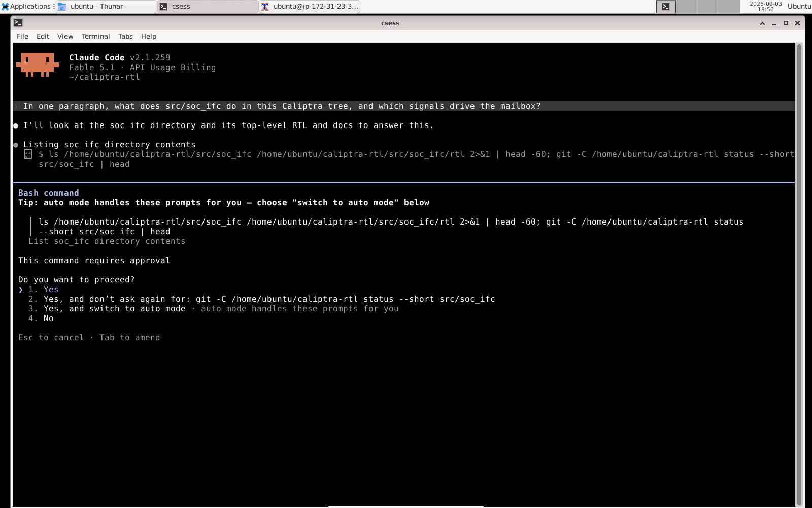Click the 'Tab to amend' hint
Viewport: 812px width, 508px height.
pyautogui.click(x=129, y=338)
